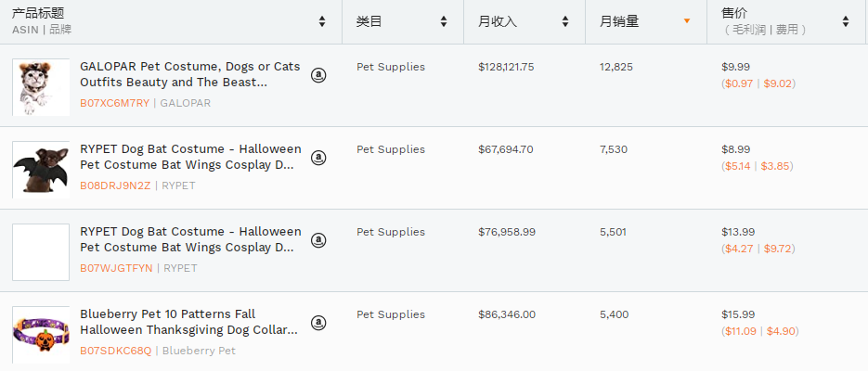Click black bat wings dog thumbnail

[x=41, y=170]
